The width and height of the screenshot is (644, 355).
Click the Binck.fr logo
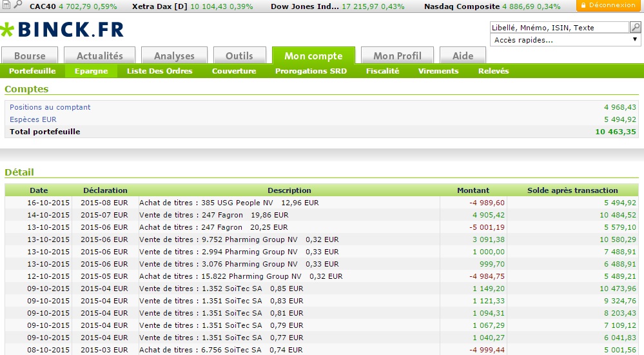(x=63, y=30)
